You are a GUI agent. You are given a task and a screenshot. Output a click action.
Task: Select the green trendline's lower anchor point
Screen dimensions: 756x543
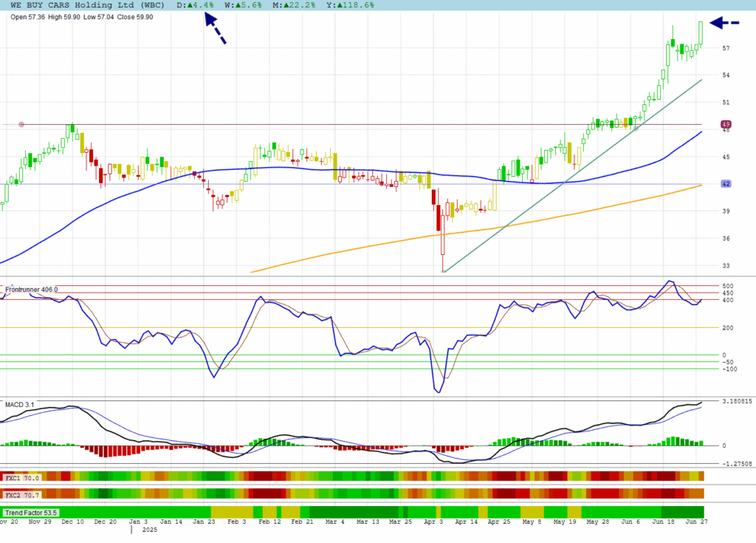pos(444,272)
